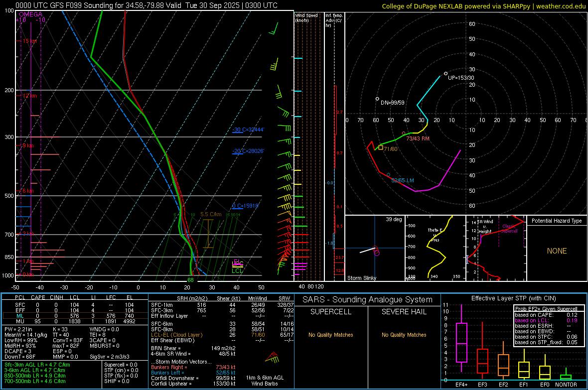Select the SFC parcel row
Screen dimensions: 588x390
click(75, 305)
